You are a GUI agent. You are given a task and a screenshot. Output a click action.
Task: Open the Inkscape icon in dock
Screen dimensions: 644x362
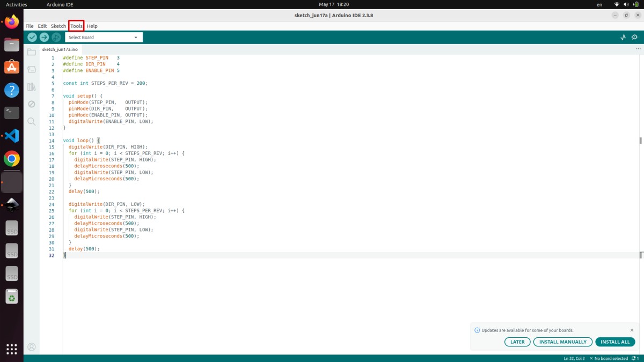click(12, 205)
